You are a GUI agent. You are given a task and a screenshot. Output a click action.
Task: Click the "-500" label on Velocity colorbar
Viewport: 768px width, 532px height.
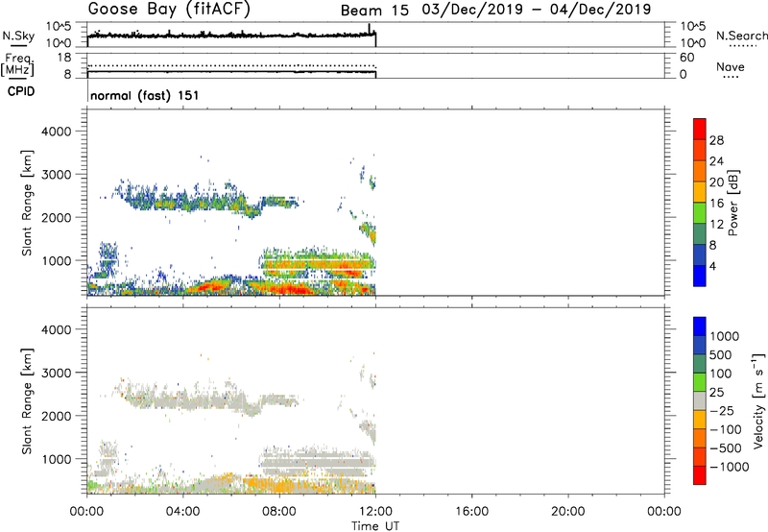[727, 448]
